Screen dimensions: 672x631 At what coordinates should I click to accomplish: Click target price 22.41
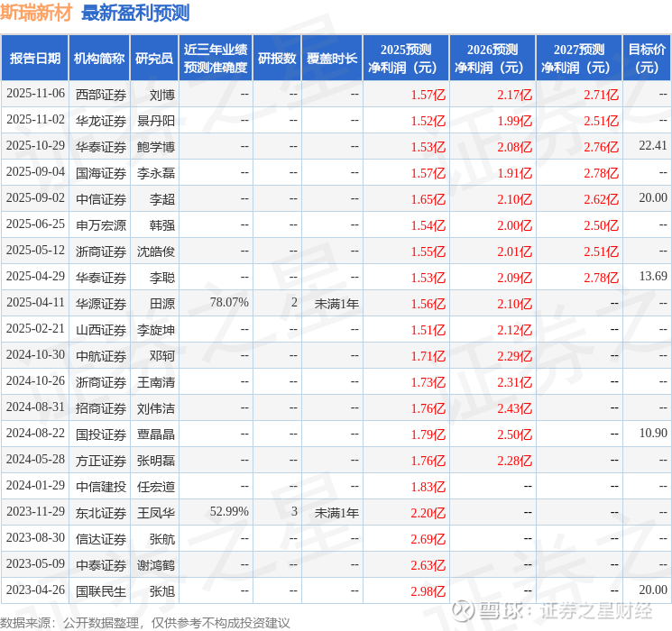[653, 146]
